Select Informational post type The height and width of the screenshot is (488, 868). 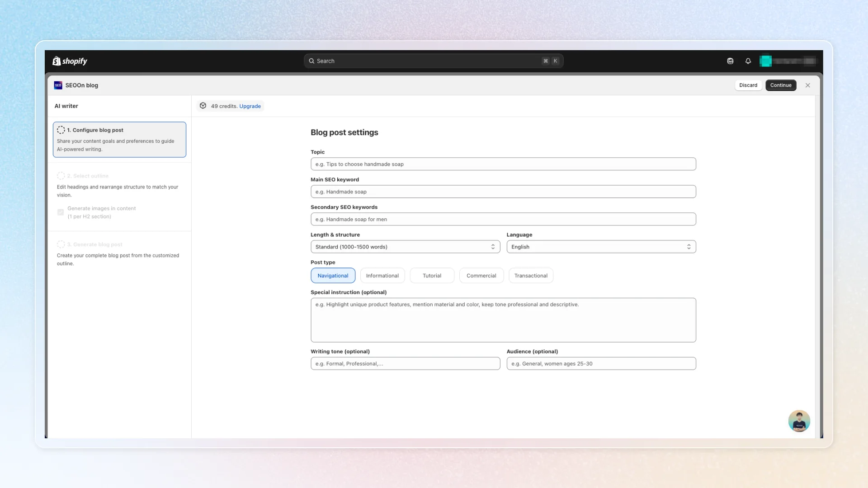pyautogui.click(x=382, y=276)
